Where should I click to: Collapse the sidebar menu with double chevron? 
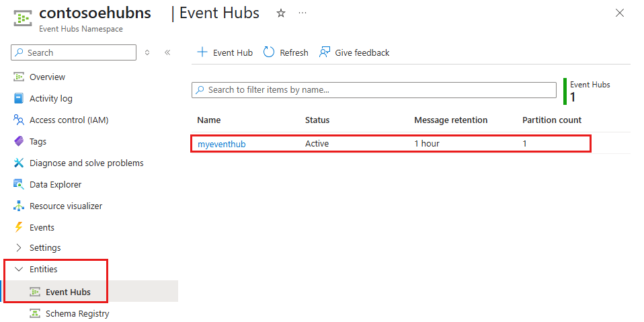pos(167,52)
